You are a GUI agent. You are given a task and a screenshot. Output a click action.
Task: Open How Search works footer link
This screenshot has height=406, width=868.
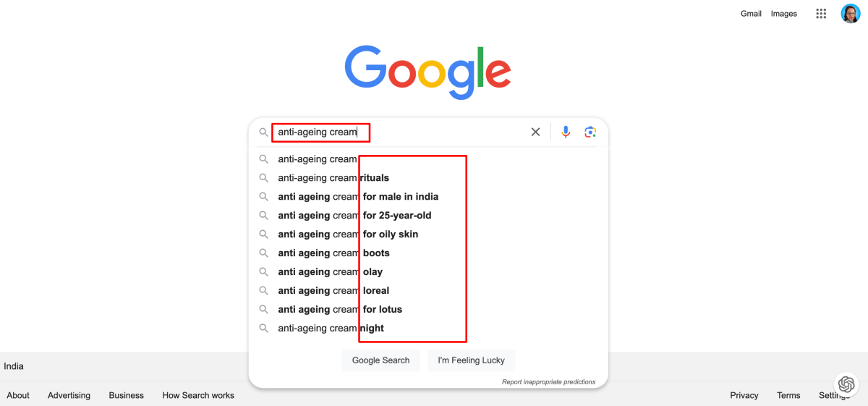tap(198, 395)
